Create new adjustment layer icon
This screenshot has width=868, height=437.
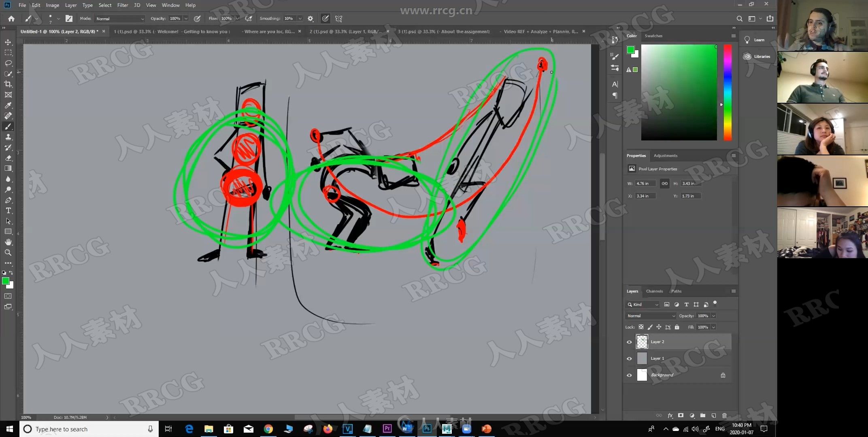pyautogui.click(x=692, y=416)
